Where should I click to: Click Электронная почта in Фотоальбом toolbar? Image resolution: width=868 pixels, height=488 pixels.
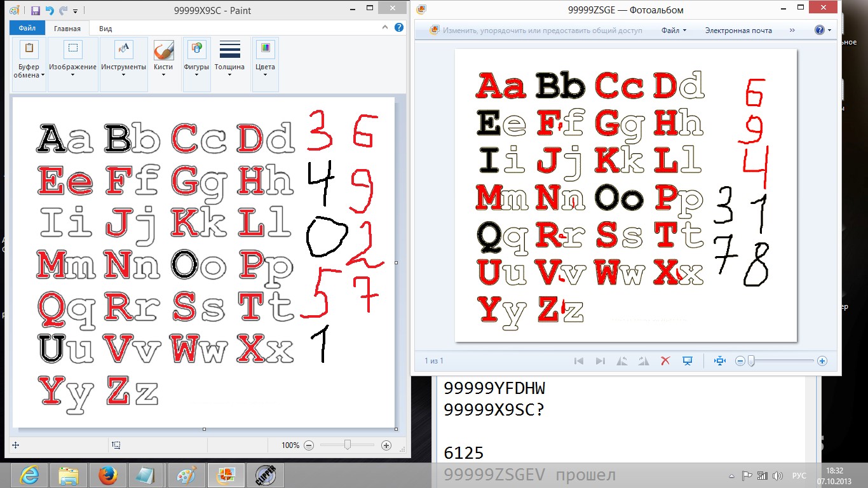pyautogui.click(x=738, y=30)
